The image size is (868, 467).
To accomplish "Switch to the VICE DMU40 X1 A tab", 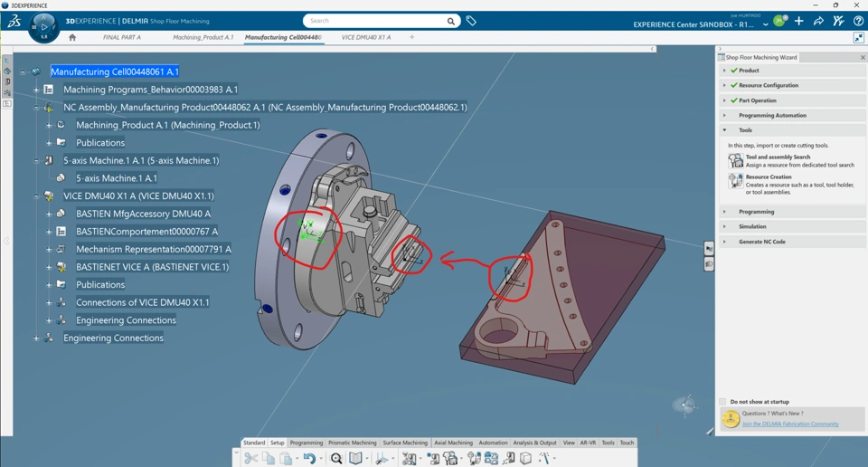I will 366,38.
